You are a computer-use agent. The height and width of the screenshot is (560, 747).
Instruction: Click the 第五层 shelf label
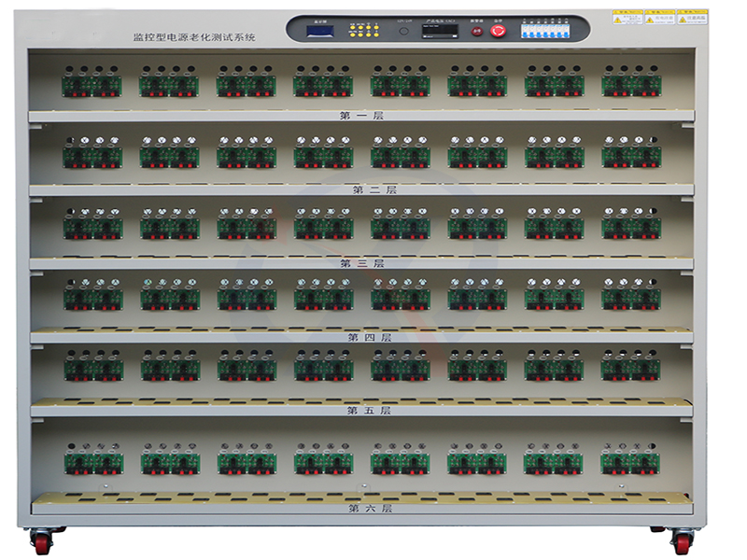tap(370, 409)
